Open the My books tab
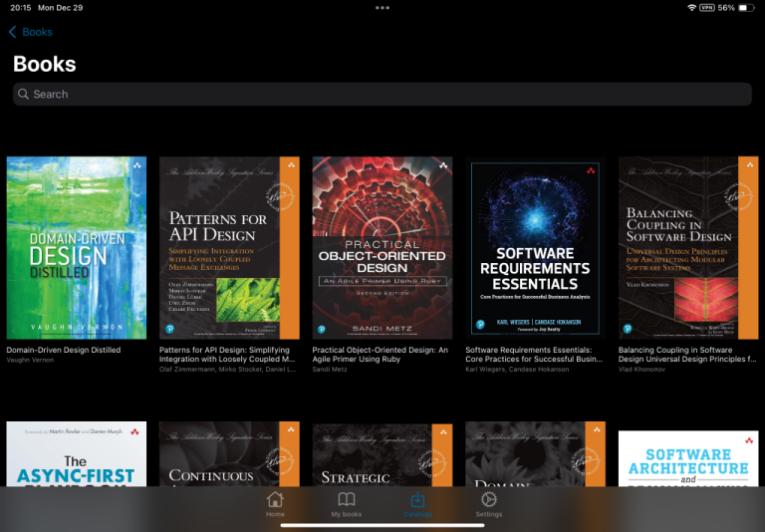Viewport: 765px width, 532px height. click(x=347, y=500)
